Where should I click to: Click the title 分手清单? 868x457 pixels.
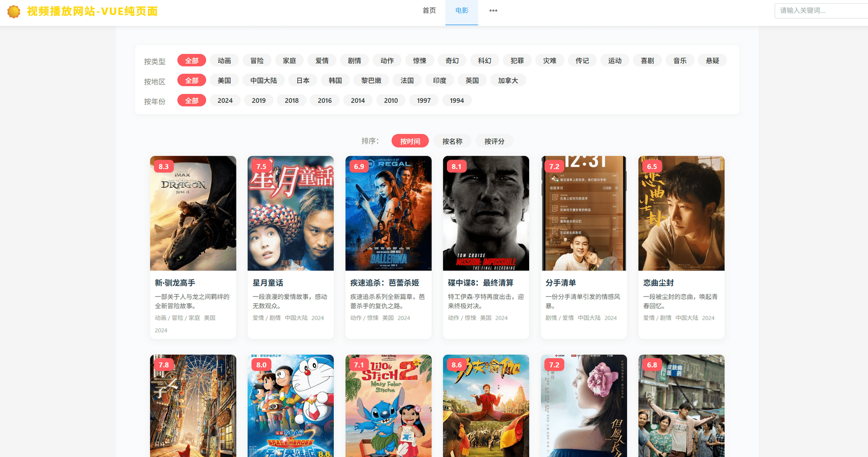click(x=561, y=283)
